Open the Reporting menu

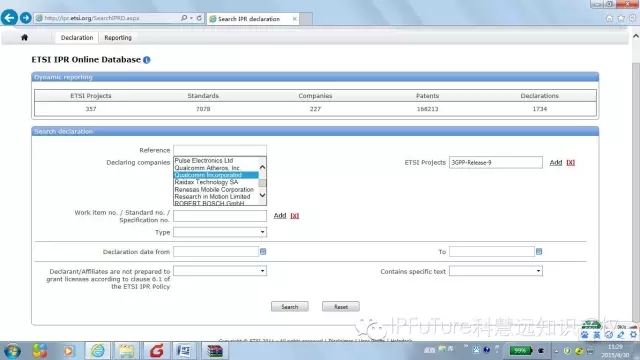point(118,38)
